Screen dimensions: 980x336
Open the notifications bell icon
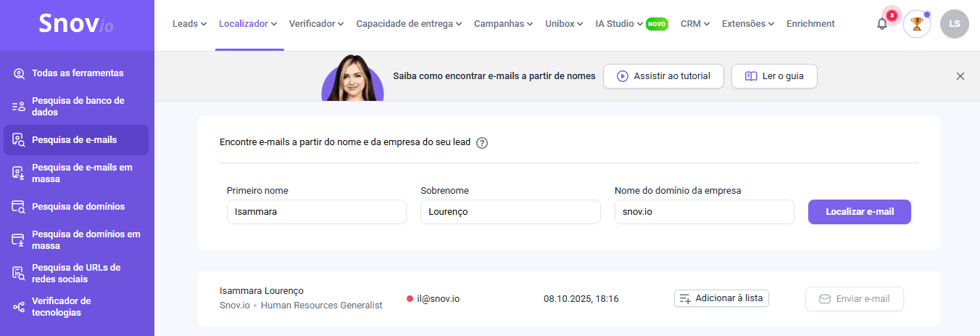(x=882, y=24)
